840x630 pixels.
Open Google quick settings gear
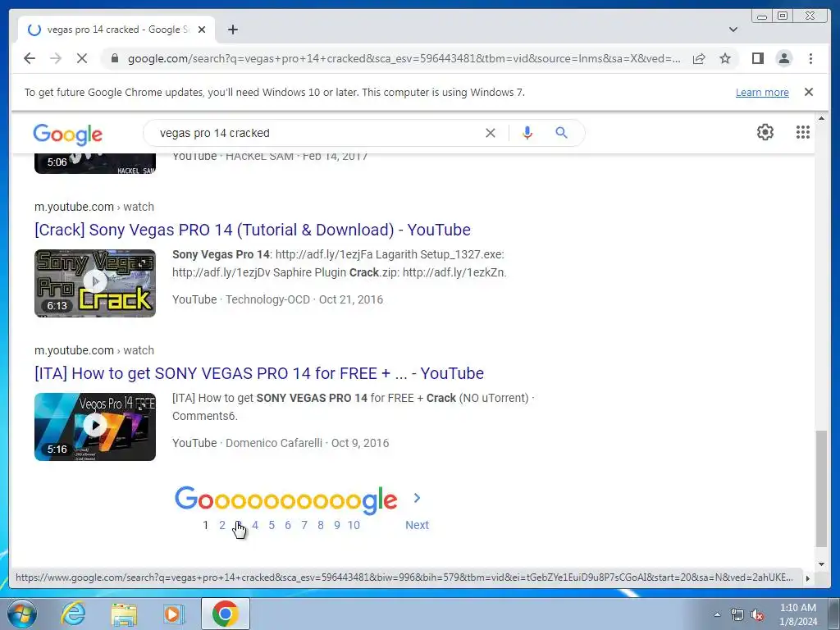[x=765, y=132]
